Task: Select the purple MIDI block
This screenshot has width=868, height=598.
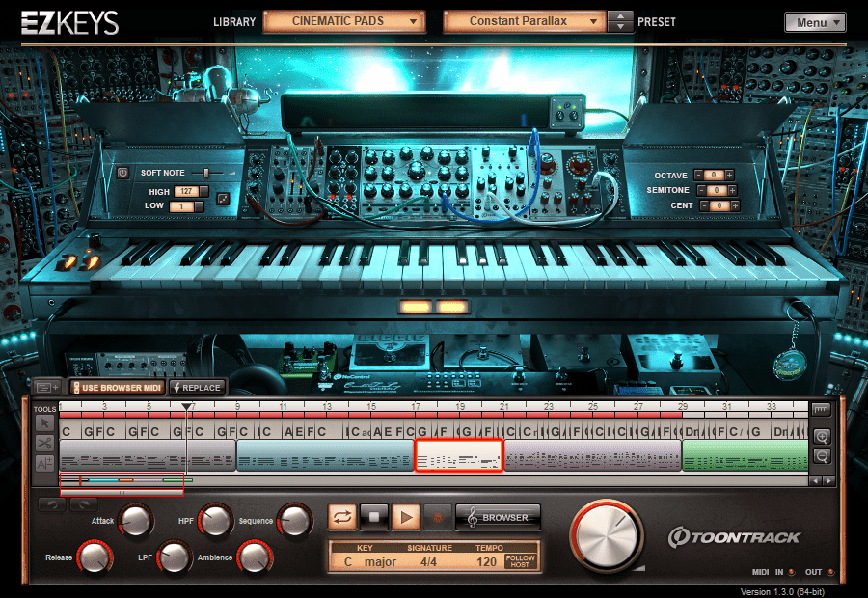Action: [x=593, y=455]
